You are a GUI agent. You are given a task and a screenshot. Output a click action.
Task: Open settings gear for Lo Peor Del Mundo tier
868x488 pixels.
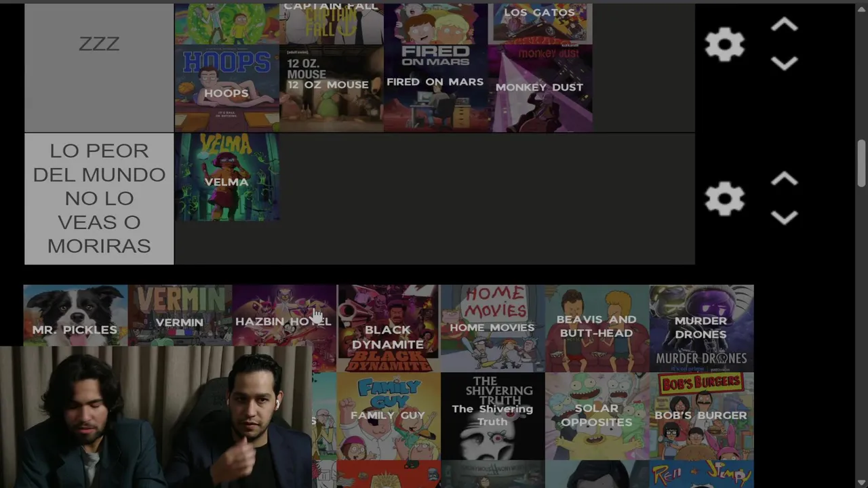tap(724, 199)
